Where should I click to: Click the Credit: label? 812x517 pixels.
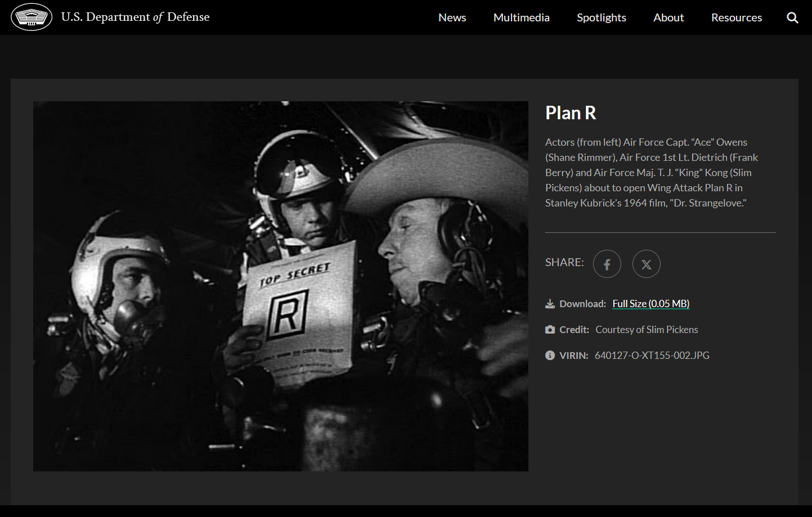(574, 330)
